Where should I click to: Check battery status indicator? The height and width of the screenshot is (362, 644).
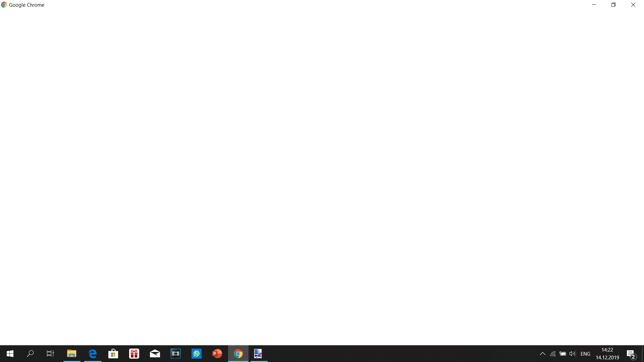562,354
